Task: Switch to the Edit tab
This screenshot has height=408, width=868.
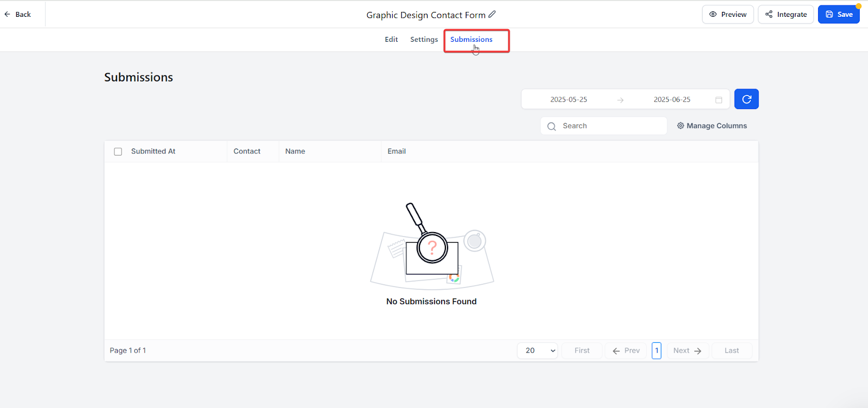Action: click(391, 40)
